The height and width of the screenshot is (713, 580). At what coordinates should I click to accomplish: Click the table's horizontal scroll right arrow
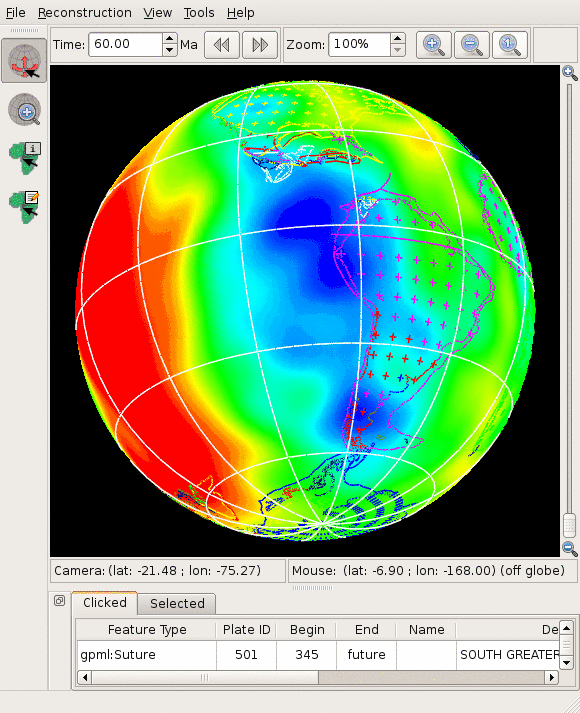coord(552,678)
